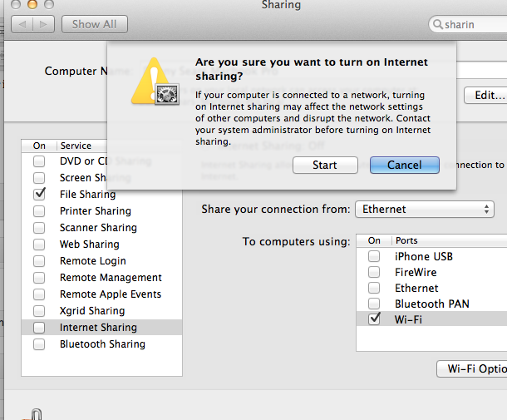Select Bluetooth Sharing service row
Image resolution: width=507 pixels, height=420 pixels.
102,344
